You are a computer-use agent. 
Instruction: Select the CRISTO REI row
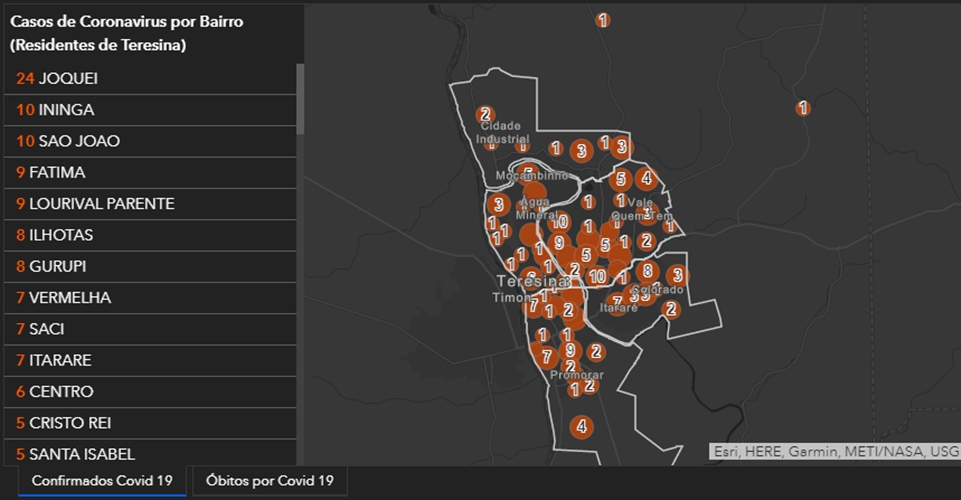150,422
